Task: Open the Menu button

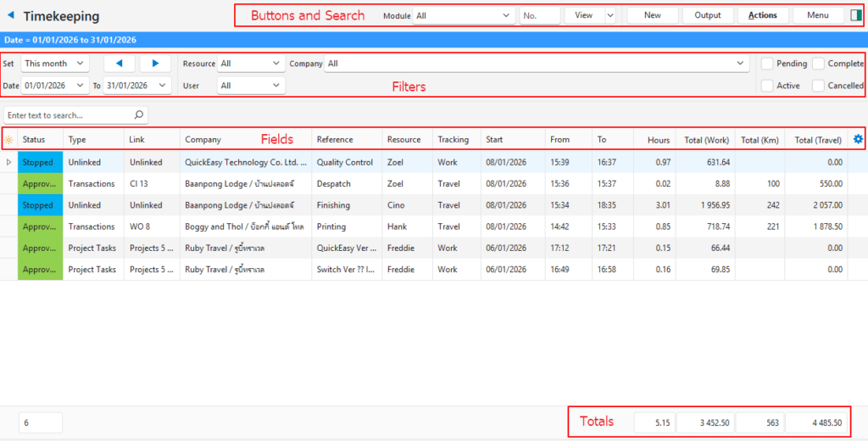Action: [817, 15]
